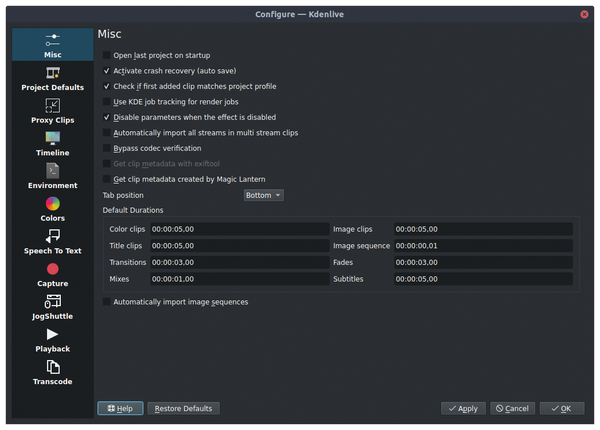Confirm settings with OK button
The height and width of the screenshot is (430, 600).
[562, 408]
